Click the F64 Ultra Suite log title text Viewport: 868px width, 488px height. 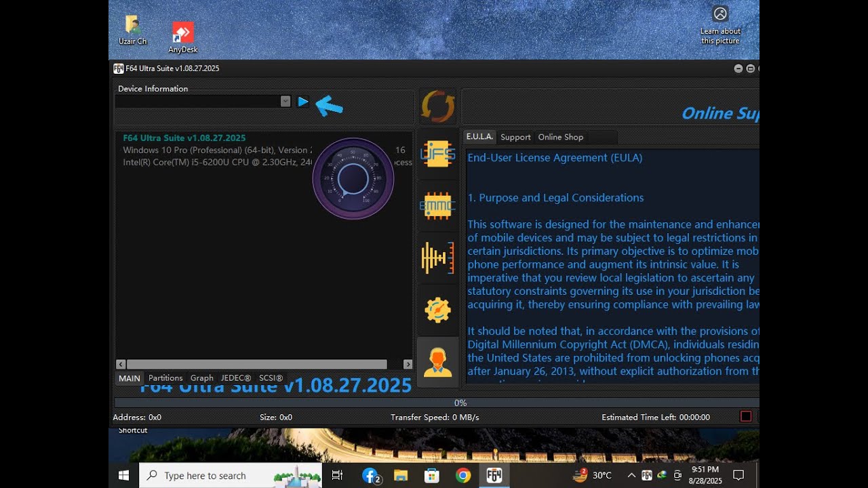coord(184,138)
